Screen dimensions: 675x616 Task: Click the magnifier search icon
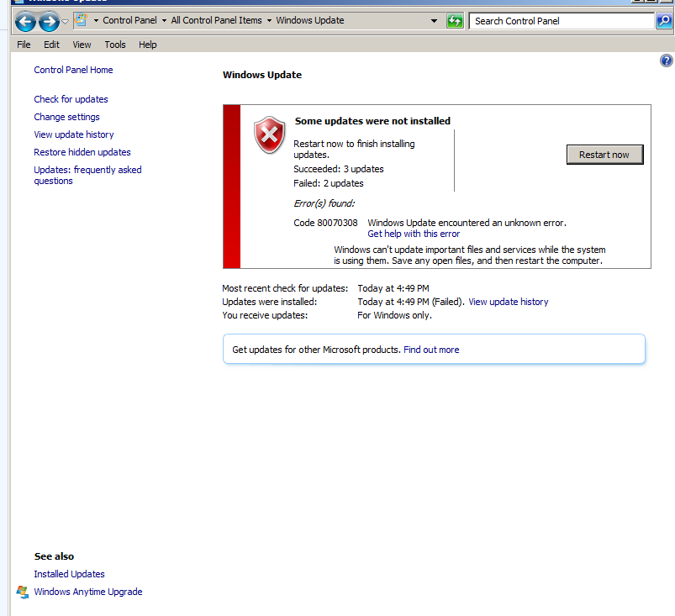click(664, 21)
